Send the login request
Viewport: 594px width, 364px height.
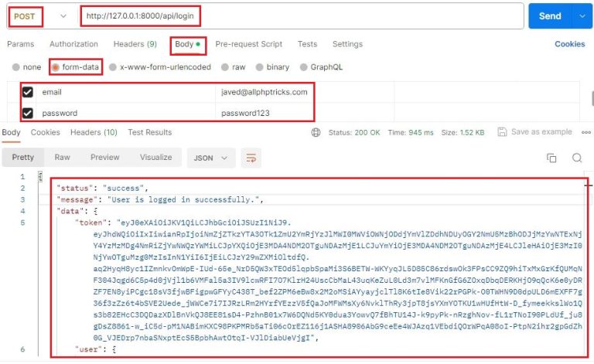550,16
